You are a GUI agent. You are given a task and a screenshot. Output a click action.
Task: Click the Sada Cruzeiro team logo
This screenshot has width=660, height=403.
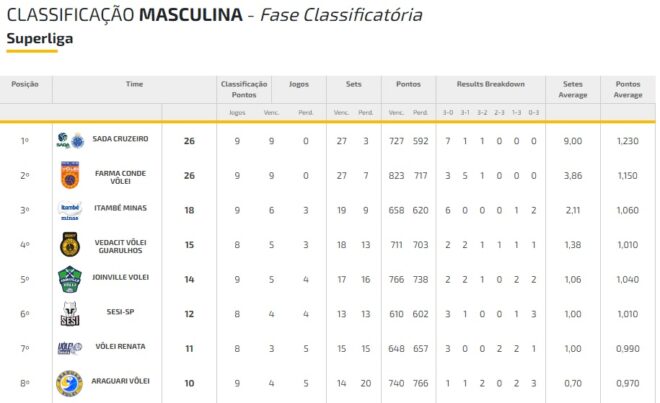(x=70, y=140)
